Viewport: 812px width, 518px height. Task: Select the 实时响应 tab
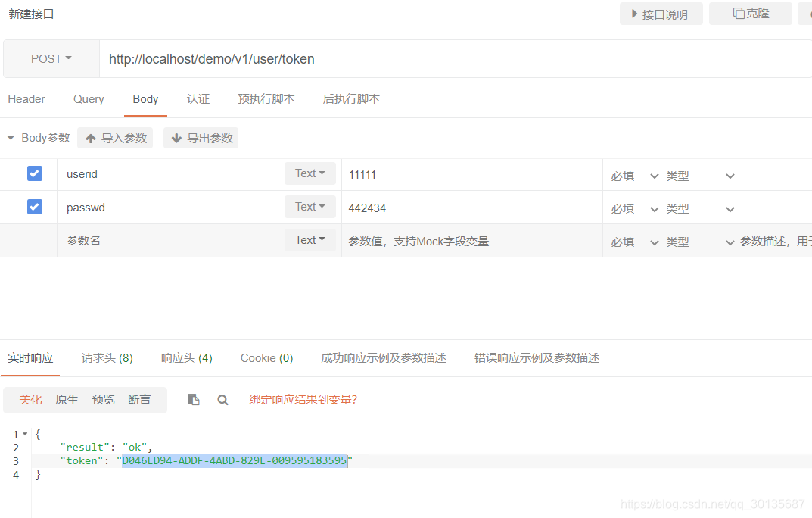(30, 358)
